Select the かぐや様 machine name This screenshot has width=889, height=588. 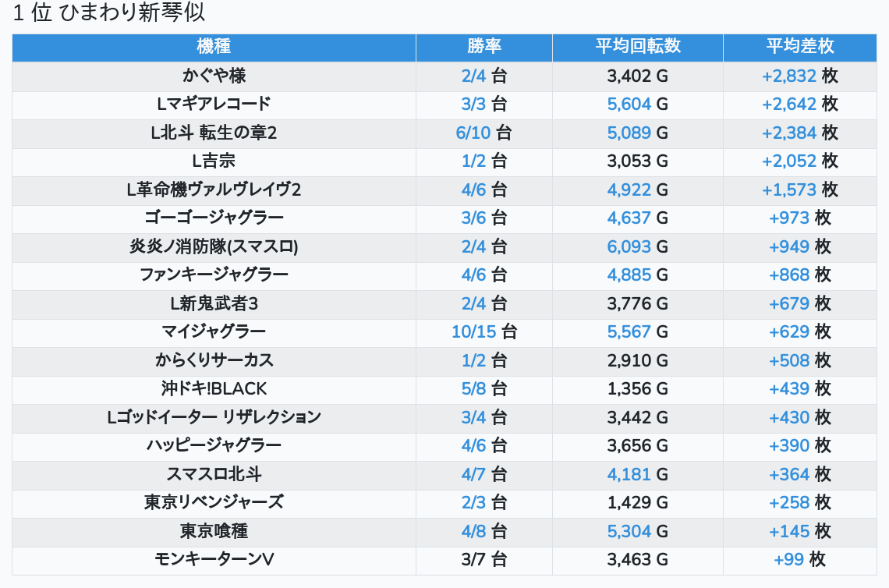click(x=214, y=76)
